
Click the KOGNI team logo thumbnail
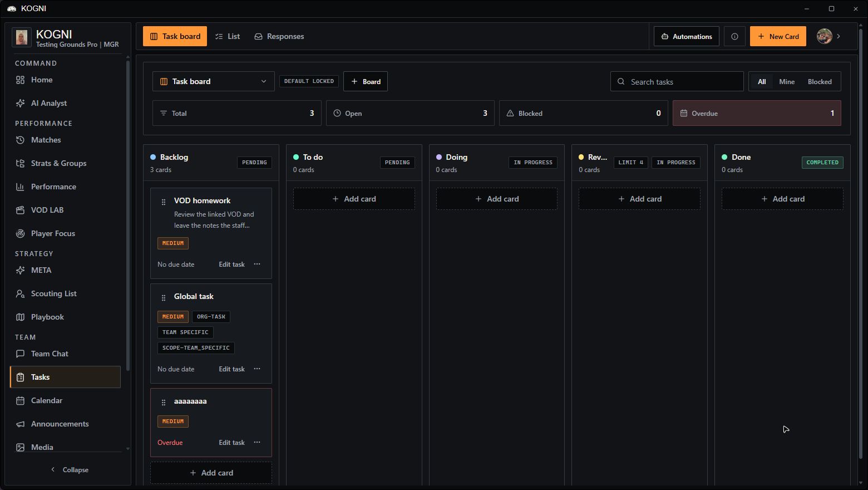coord(22,37)
